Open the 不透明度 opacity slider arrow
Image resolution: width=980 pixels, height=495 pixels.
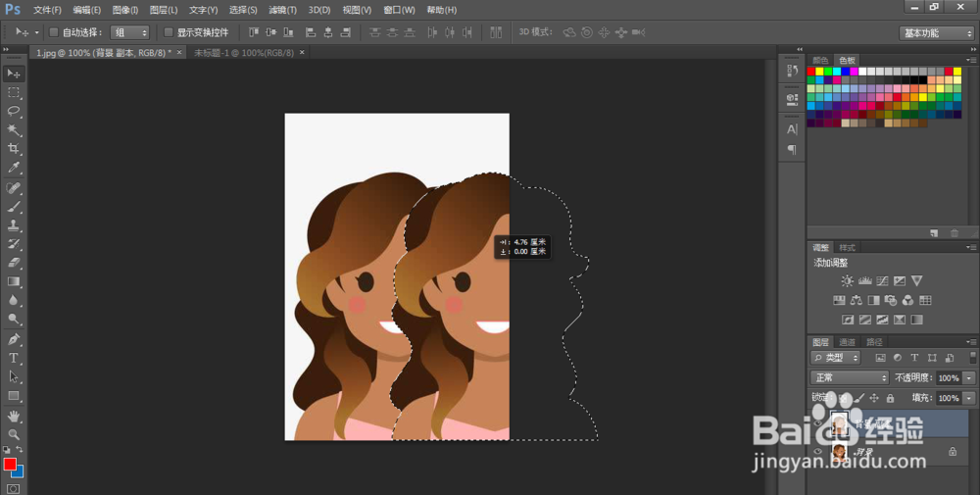click(969, 377)
